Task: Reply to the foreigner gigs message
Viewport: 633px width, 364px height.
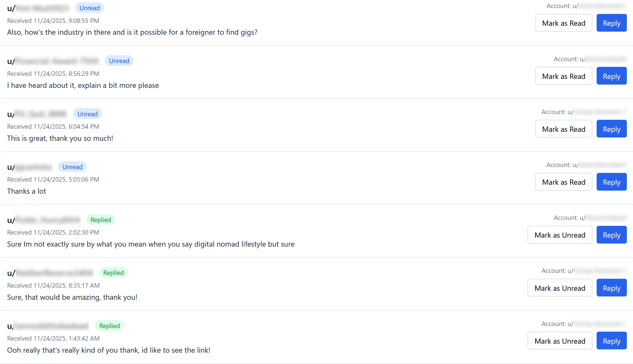Action: click(611, 23)
